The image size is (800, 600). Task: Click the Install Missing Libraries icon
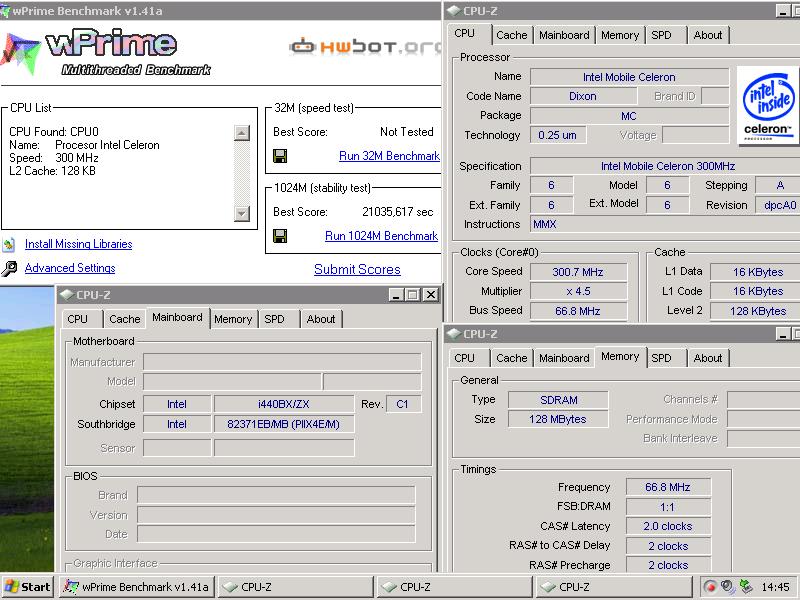pyautogui.click(x=9, y=245)
